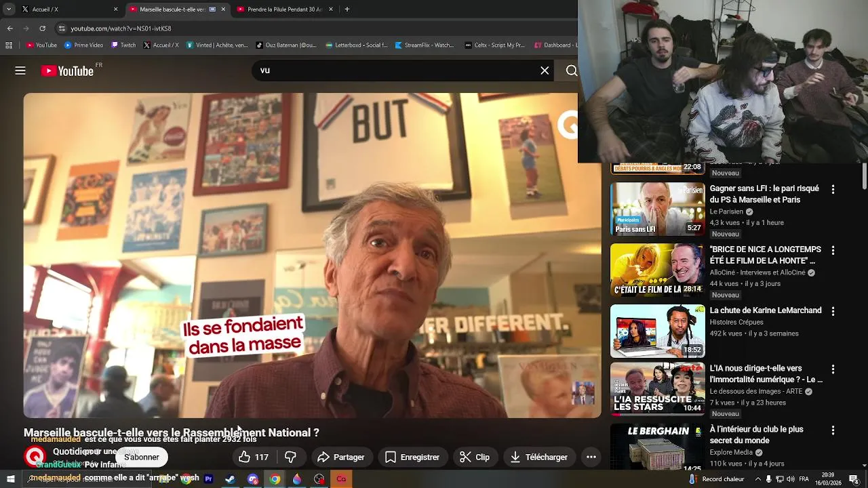Open 'Record chaleur' weather widget

tap(716, 479)
